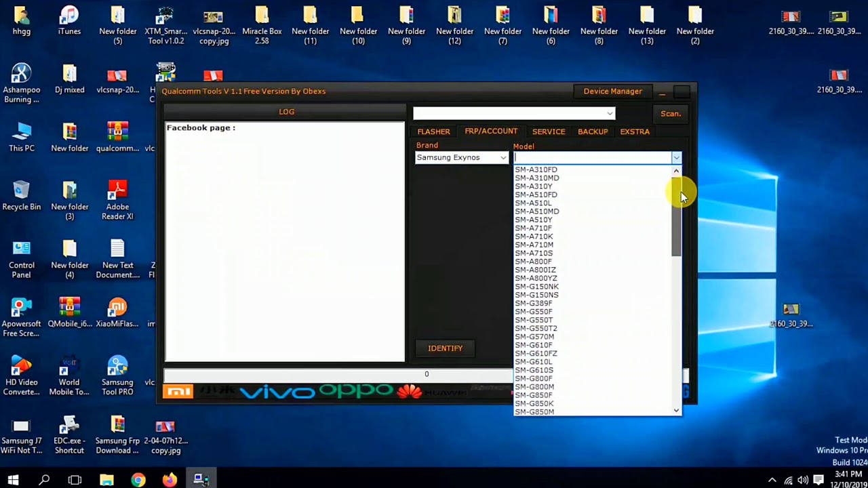Expand the port selection dropdown beside Scan
The height and width of the screenshot is (488, 868).
pos(610,113)
